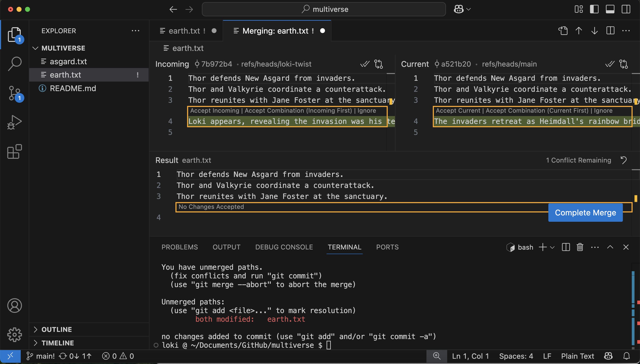
Task: Open asgard.txt in the explorer
Action: tap(89, 62)
